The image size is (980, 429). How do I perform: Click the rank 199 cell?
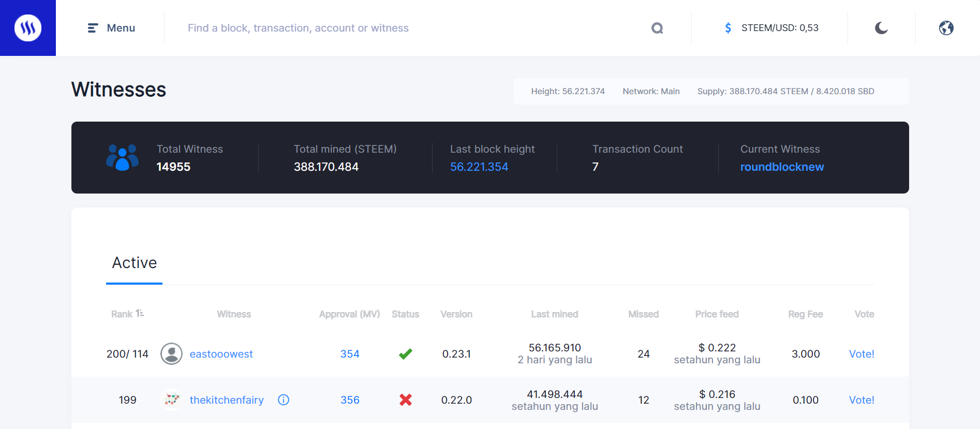click(127, 400)
